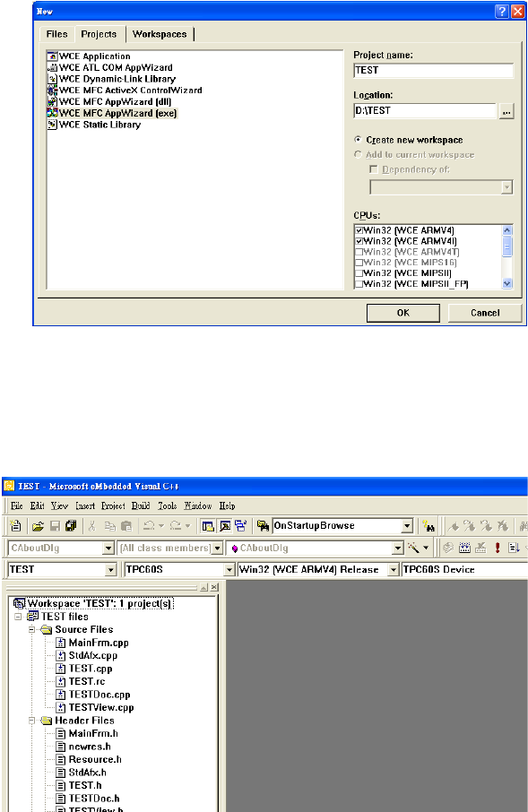Screen dimensions: 528x812
Task: Open the OnStartupBrowse dropdown
Action: tap(407, 526)
